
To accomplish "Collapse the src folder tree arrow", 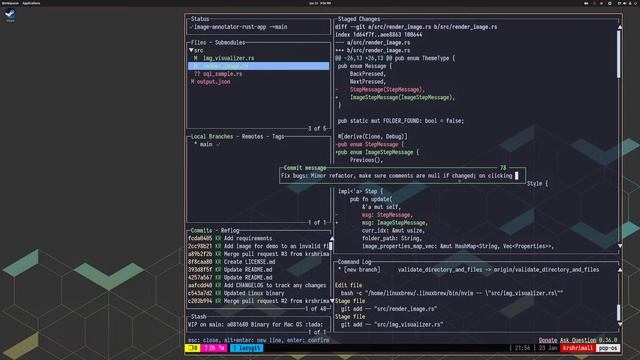I will pyautogui.click(x=191, y=50).
